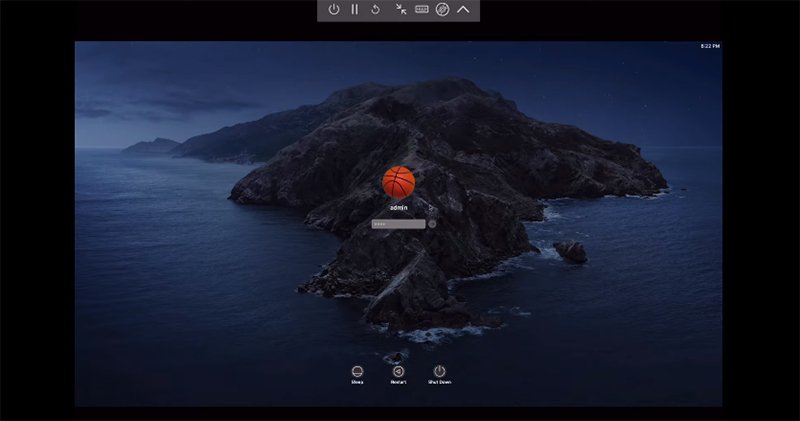This screenshot has height=421, width=800.
Task: Click the Shut Down power icon
Action: [x=439, y=370]
